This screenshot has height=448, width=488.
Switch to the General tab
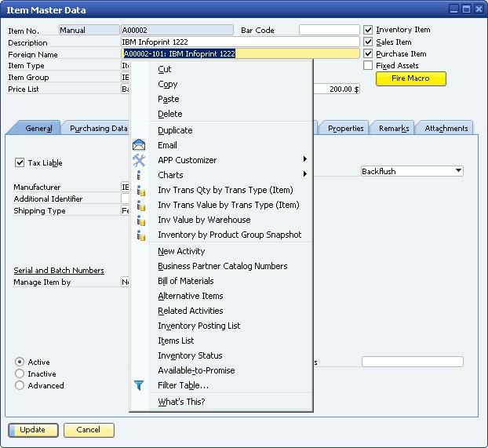point(35,128)
